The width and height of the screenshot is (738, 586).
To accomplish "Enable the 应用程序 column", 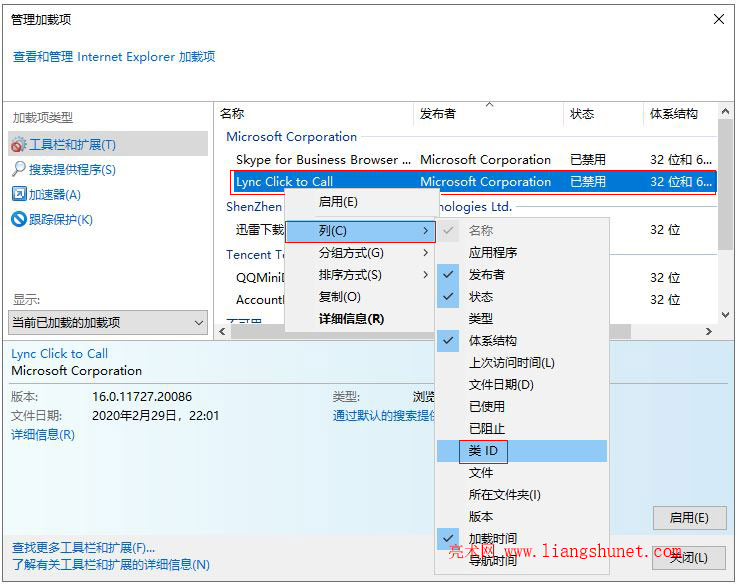I will point(522,253).
